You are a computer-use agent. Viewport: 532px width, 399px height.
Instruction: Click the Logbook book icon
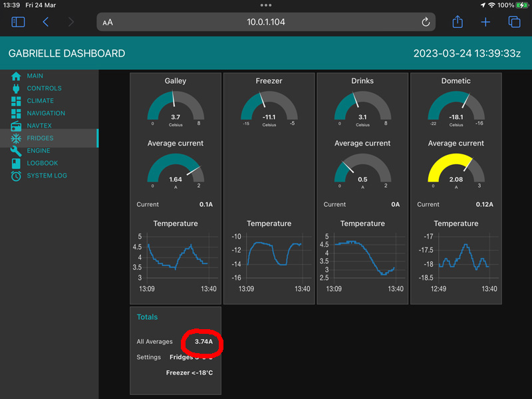click(x=16, y=164)
